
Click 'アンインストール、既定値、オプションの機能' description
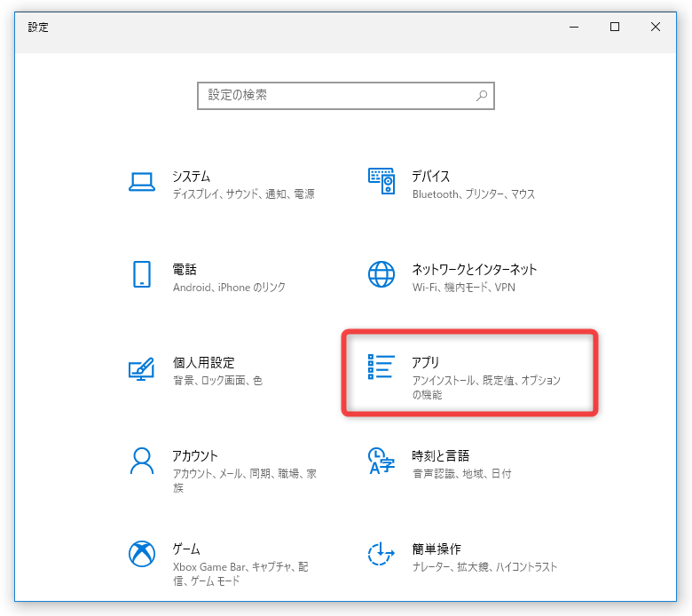coord(486,387)
